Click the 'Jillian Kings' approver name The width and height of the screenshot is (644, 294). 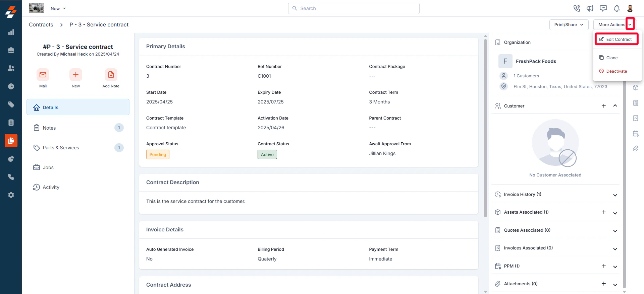point(382,153)
